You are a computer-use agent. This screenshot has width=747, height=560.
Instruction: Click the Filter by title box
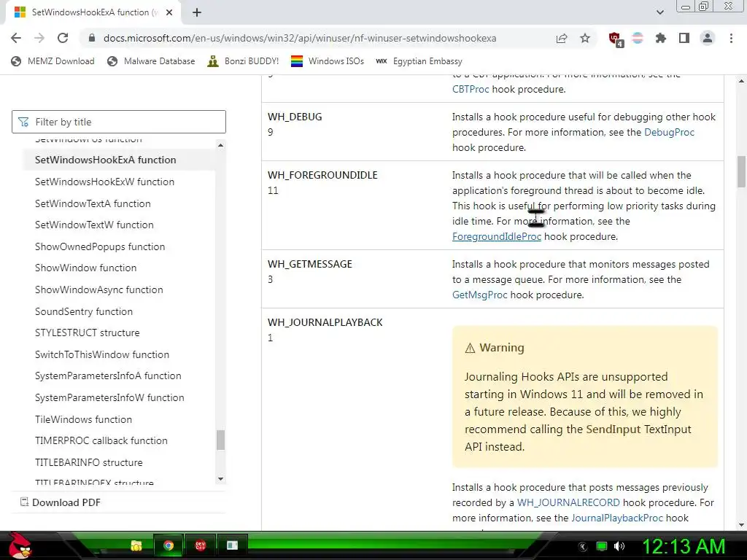[x=119, y=122]
